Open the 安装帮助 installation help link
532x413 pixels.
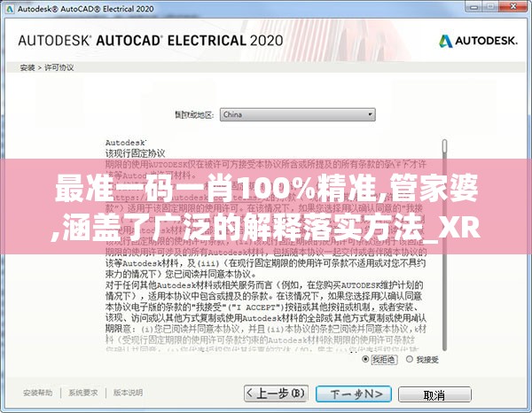(38, 393)
